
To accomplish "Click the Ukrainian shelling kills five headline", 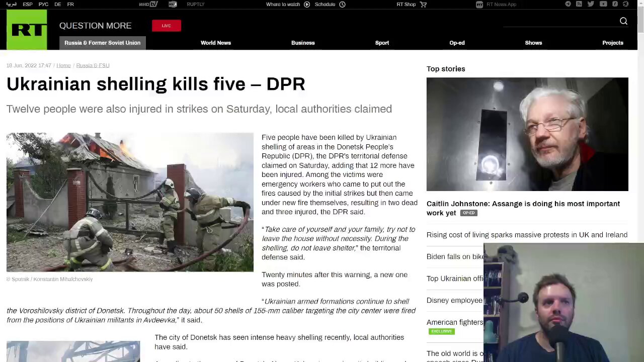I will [155, 84].
